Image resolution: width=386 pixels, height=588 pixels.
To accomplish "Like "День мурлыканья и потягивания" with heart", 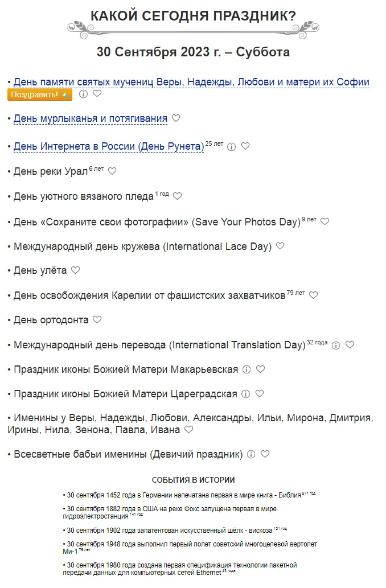I will tap(176, 118).
